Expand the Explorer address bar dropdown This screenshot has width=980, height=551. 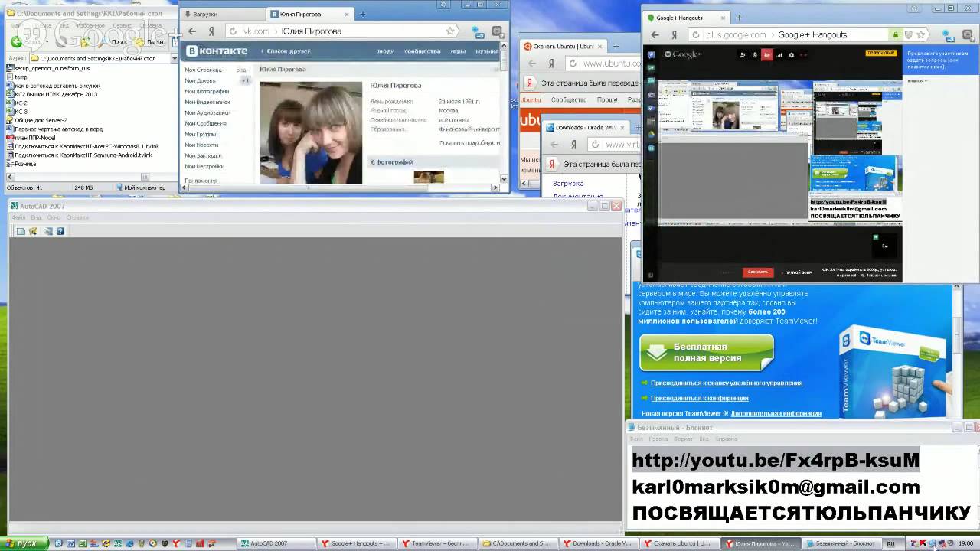(x=174, y=58)
